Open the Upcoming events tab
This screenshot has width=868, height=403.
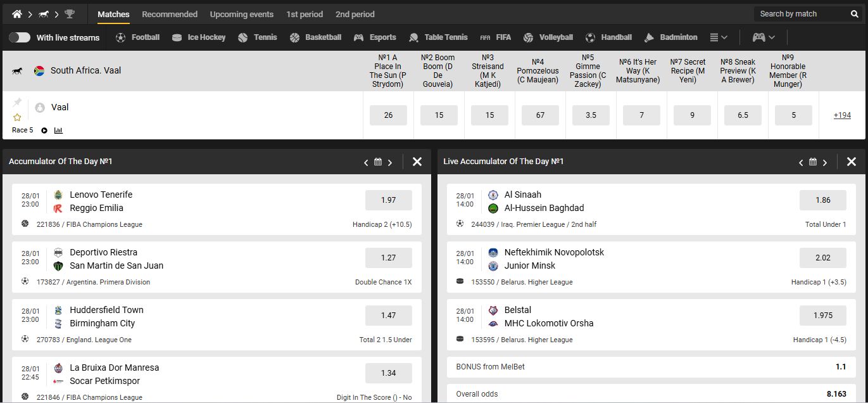tap(242, 13)
